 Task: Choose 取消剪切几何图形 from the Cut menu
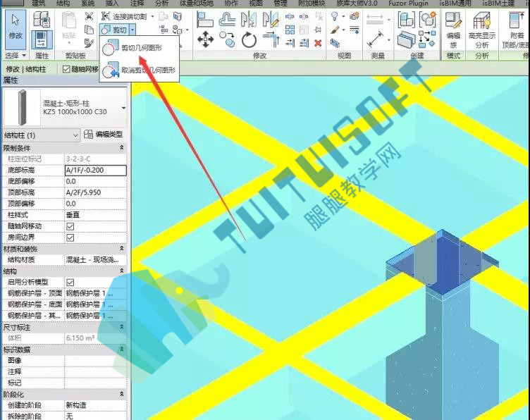click(139, 70)
